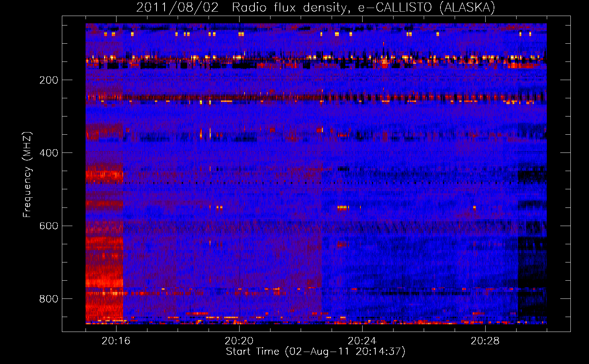The height and width of the screenshot is (364, 589).
Task: Click the 200 frequency tick label
Action: [49, 80]
